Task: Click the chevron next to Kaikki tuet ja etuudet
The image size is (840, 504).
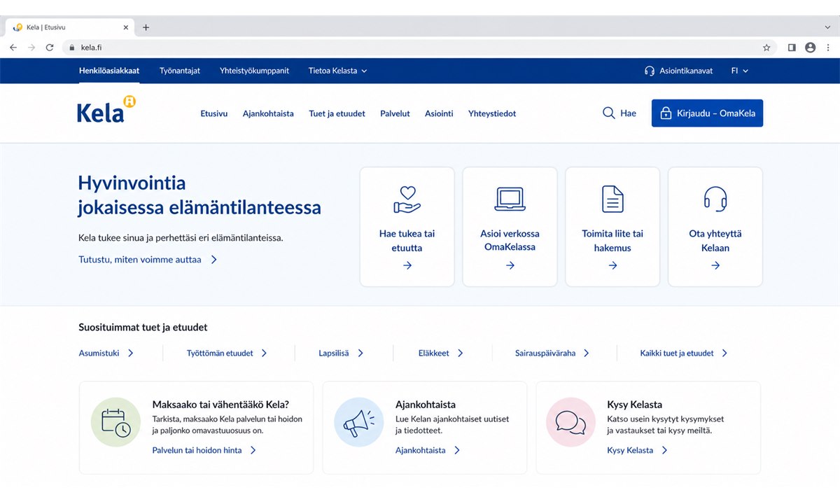Action: tap(725, 353)
